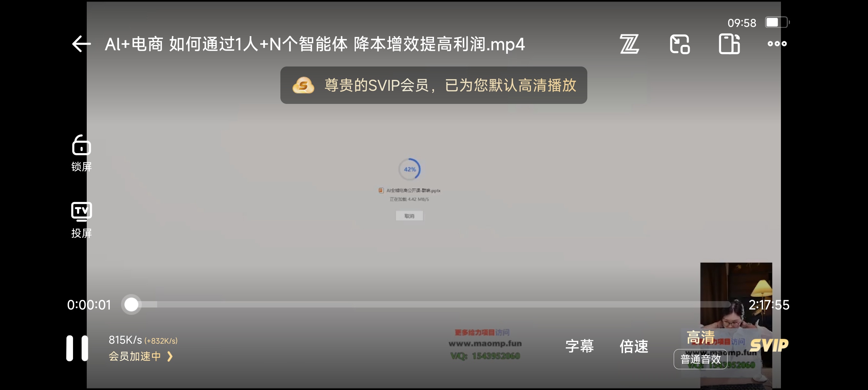
Task: Tap the playback progress slider knob
Action: pyautogui.click(x=131, y=305)
